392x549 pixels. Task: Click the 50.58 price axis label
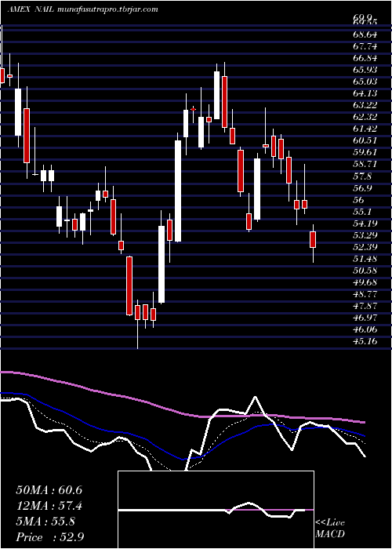coord(365,270)
